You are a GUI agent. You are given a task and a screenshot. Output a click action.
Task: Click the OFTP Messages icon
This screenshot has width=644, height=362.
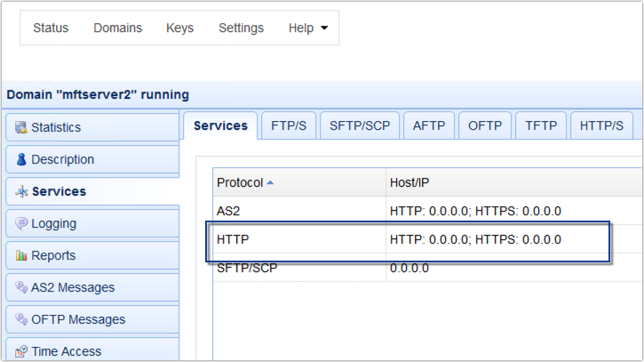[x=21, y=319]
